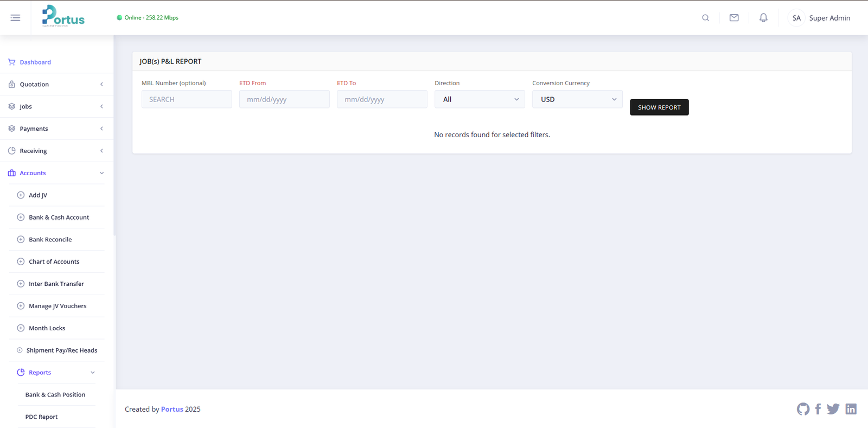Viewport: 868px width, 428px height.
Task: Open the Direction dropdown
Action: [480, 99]
